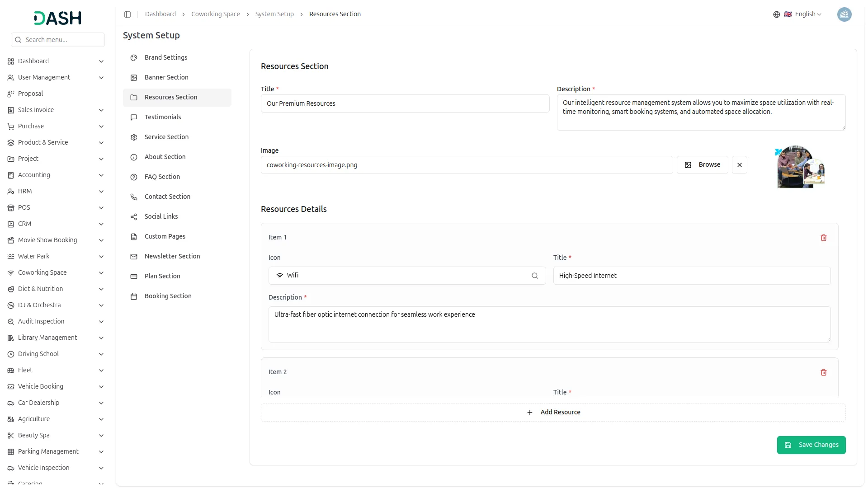868x488 pixels.
Task: Click the globe language icon
Action: click(x=776, y=14)
